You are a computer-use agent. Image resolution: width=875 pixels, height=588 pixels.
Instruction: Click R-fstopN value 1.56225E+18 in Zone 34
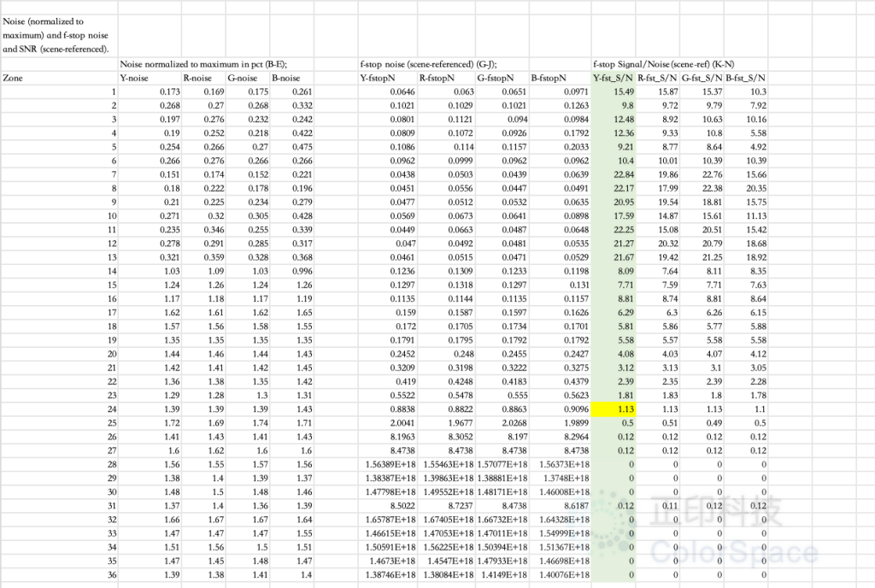(x=446, y=547)
